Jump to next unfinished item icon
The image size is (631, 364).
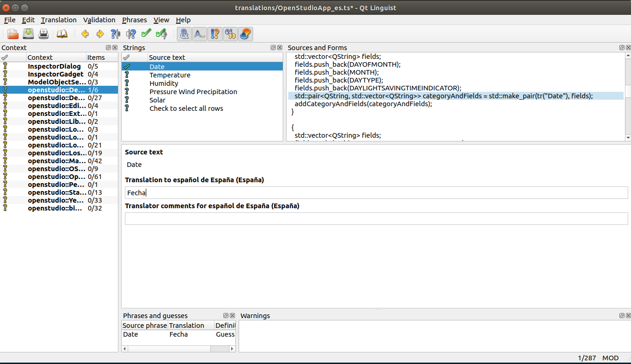click(130, 34)
